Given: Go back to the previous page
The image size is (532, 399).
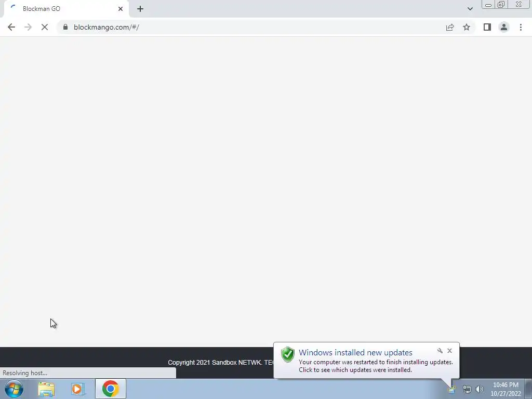Looking at the screenshot, I should click(11, 27).
